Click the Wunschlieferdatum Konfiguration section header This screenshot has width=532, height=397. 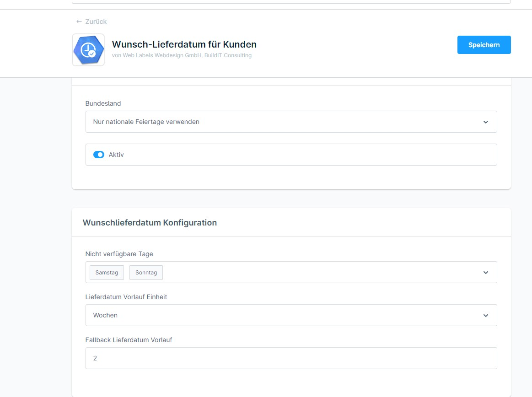pyautogui.click(x=150, y=222)
